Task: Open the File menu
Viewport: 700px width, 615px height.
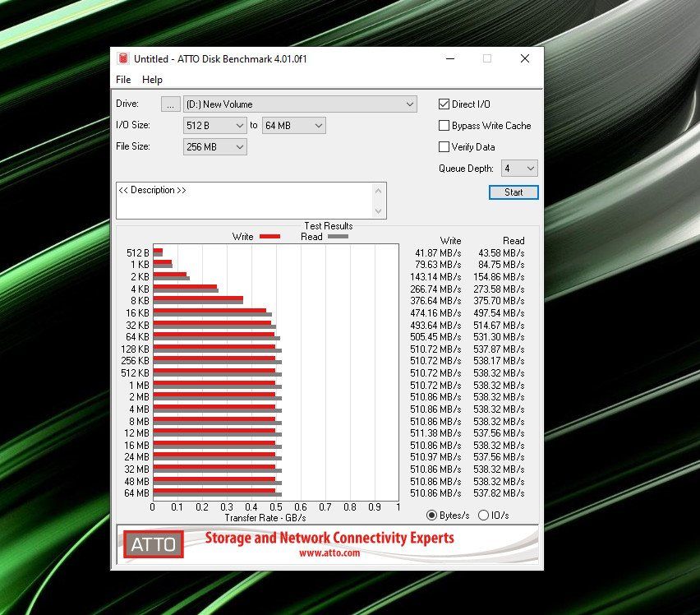Action: [123, 80]
